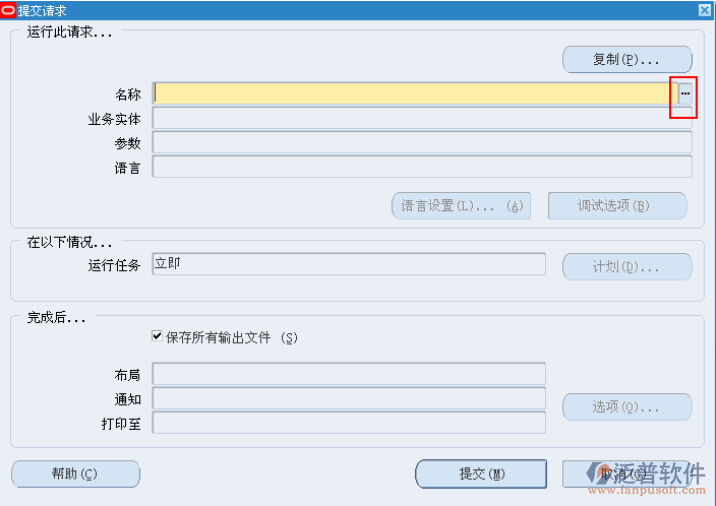The width and height of the screenshot is (716, 506).
Task: Open the 名称 list of values (...) button
Action: click(685, 93)
